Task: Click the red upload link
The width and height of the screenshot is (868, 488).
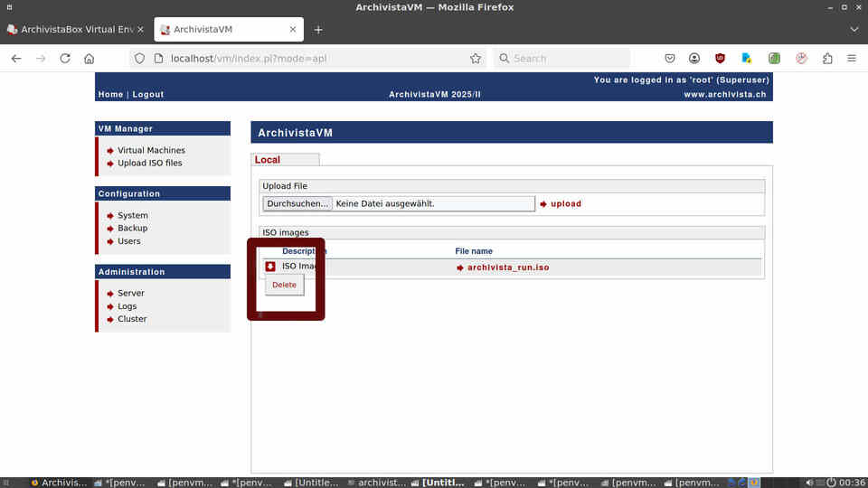Action: click(x=566, y=203)
